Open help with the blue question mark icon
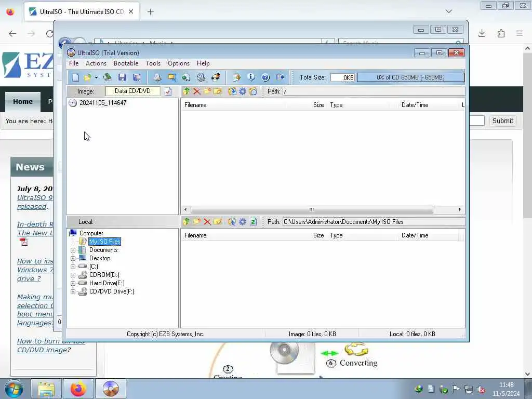532x399 pixels. [265, 77]
